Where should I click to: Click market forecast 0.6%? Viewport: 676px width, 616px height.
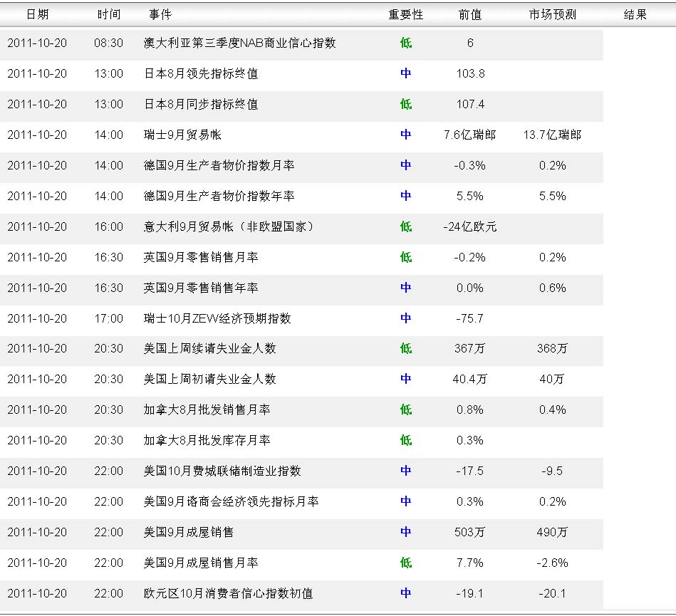[x=552, y=288]
